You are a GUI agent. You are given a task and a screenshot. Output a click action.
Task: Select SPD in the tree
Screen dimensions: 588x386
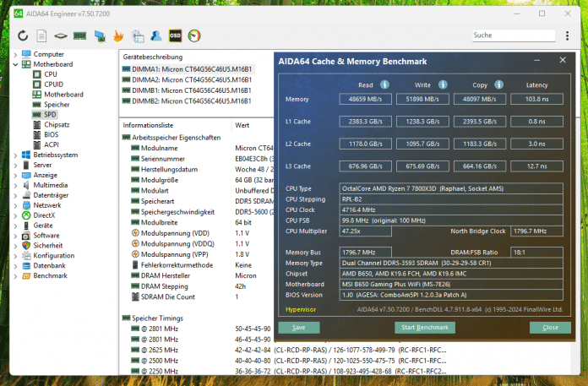point(50,115)
